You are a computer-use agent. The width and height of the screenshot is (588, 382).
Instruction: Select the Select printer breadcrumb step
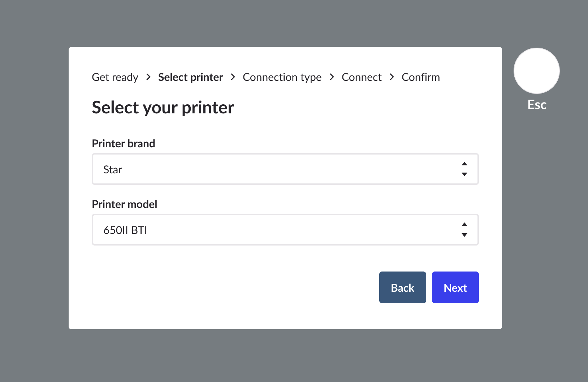point(190,77)
